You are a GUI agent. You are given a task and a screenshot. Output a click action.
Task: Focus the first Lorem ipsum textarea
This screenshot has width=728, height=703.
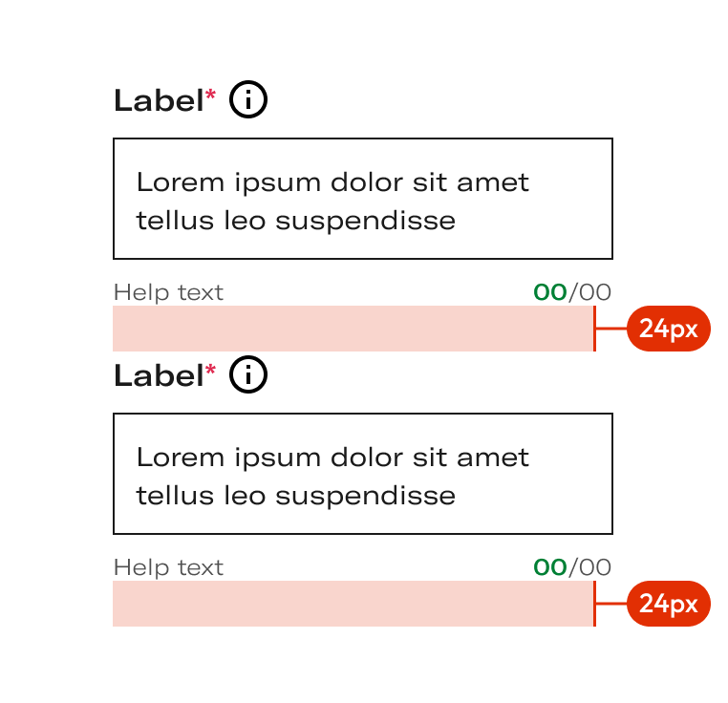click(x=363, y=199)
